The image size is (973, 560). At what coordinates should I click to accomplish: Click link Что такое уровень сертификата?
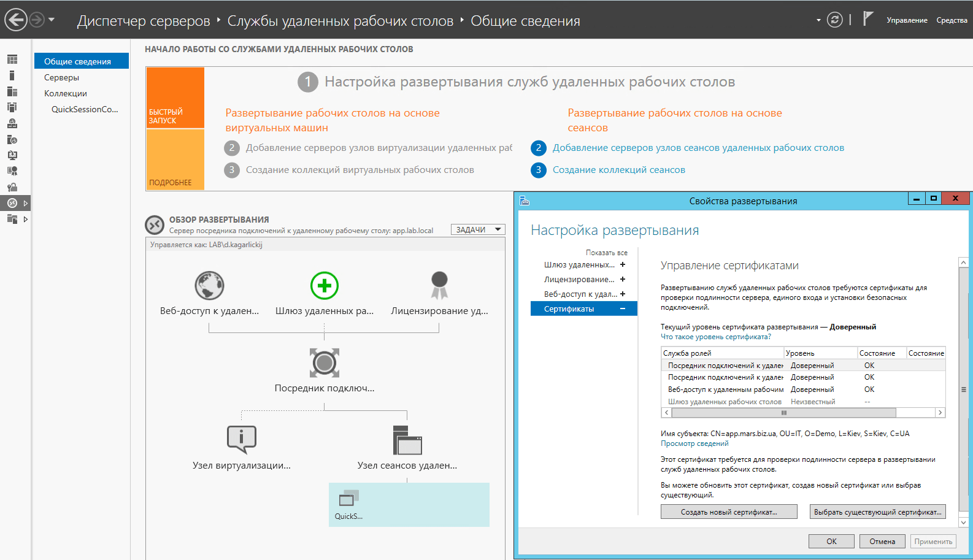tap(715, 337)
